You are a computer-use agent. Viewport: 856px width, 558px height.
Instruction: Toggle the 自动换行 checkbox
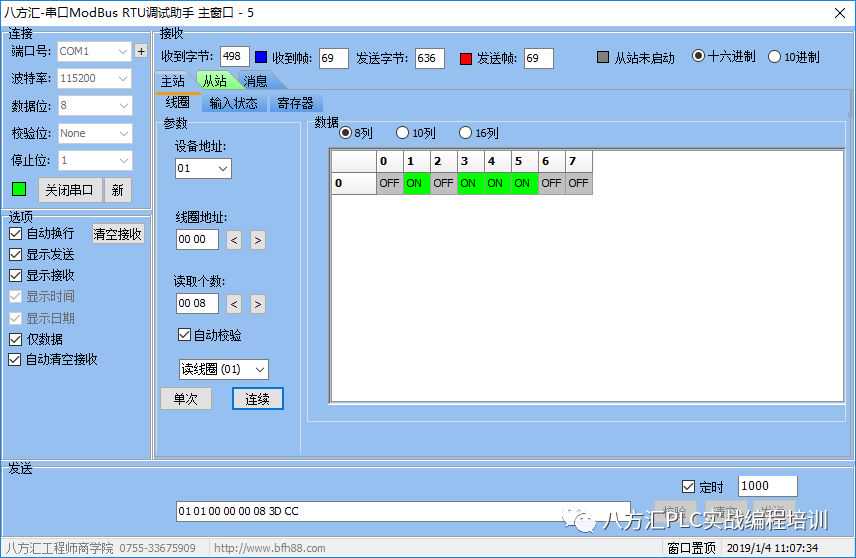click(16, 233)
